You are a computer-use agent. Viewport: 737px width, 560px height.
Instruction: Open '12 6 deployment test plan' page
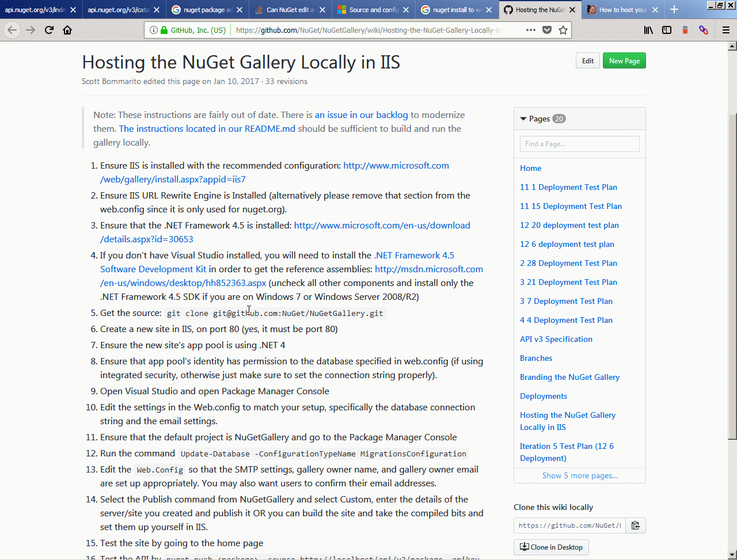[x=567, y=244]
